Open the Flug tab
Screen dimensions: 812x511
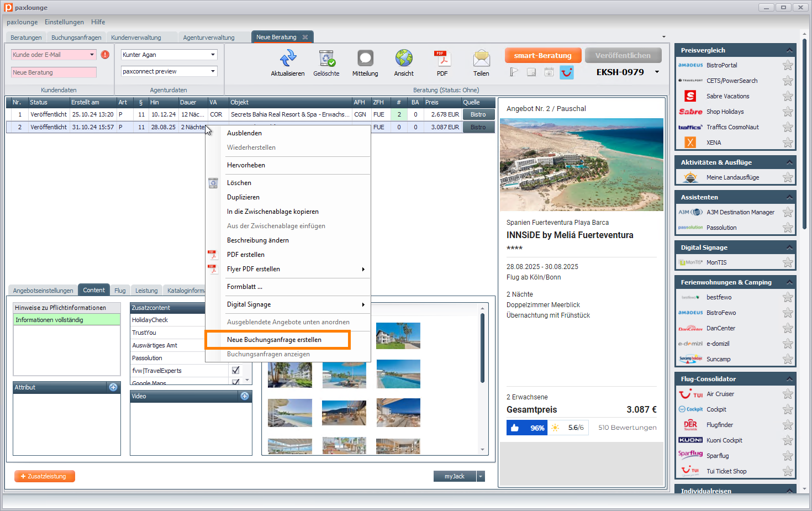tap(120, 291)
